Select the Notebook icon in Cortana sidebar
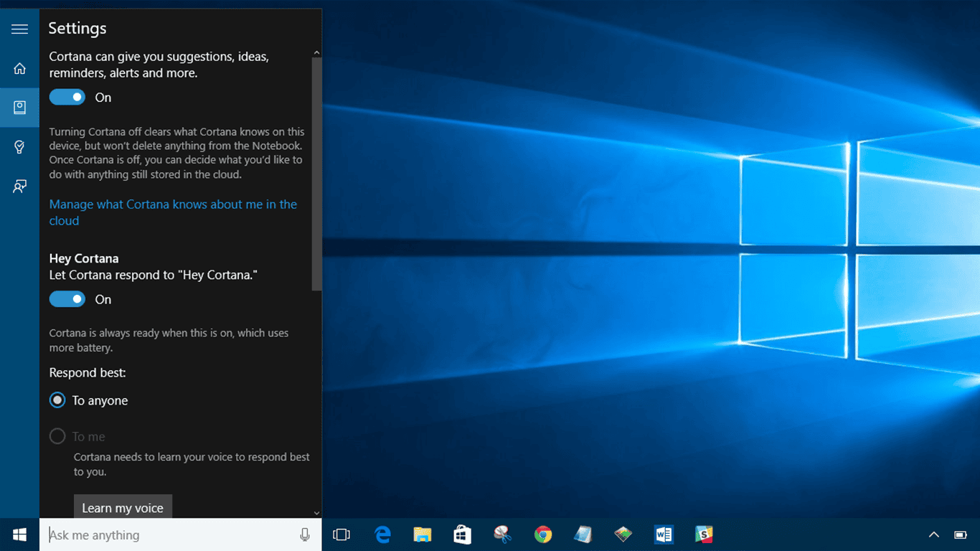980x551 pixels. pos(19,108)
